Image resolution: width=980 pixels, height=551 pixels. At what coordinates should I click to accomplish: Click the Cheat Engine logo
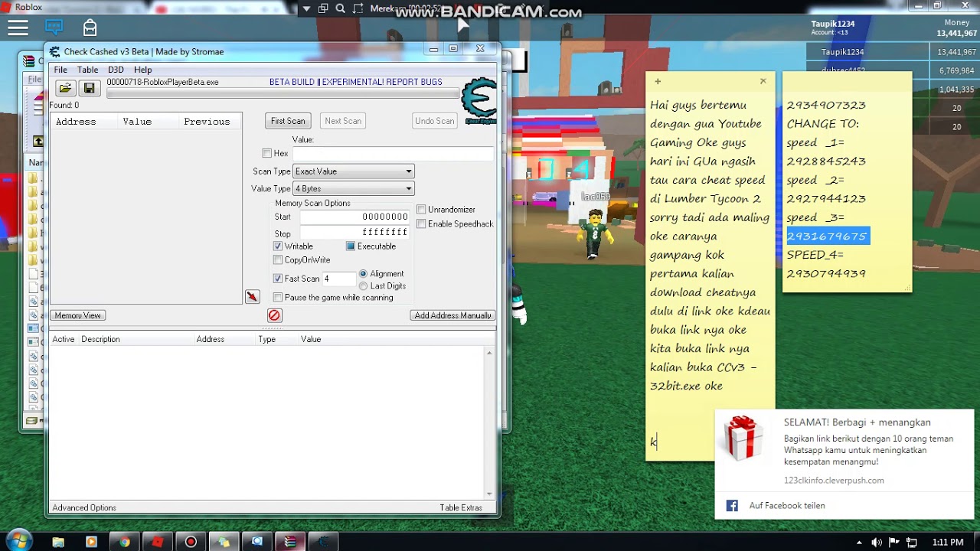pos(479,99)
